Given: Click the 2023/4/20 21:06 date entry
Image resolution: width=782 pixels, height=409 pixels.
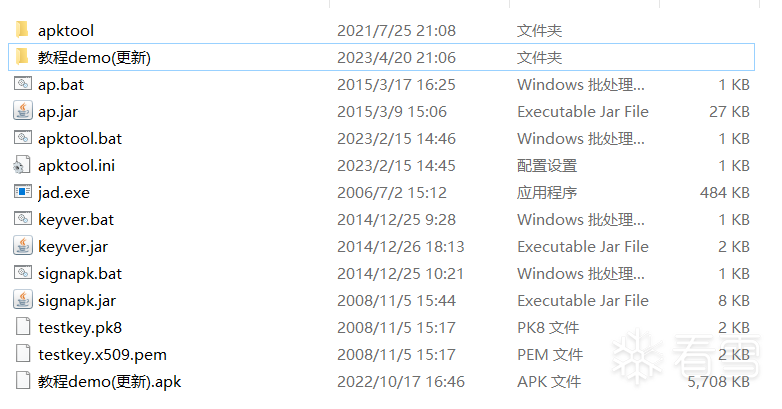Looking at the screenshot, I should [397, 58].
